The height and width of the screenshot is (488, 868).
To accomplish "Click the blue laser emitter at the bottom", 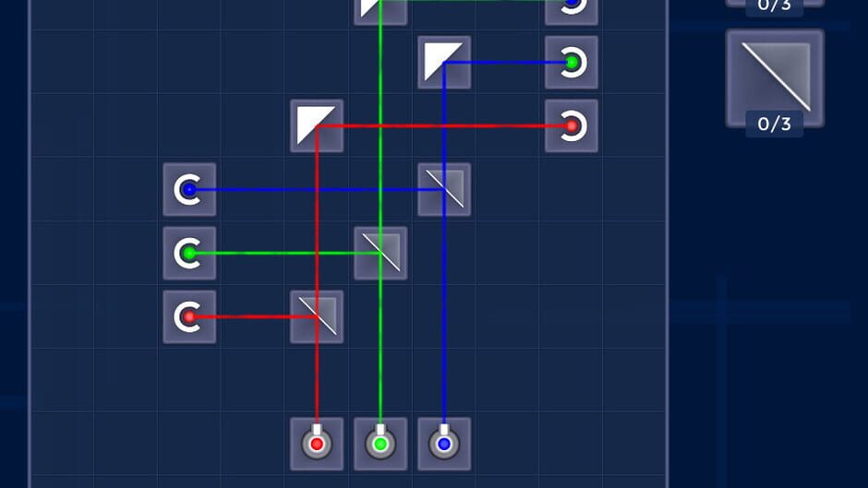I will (x=444, y=444).
